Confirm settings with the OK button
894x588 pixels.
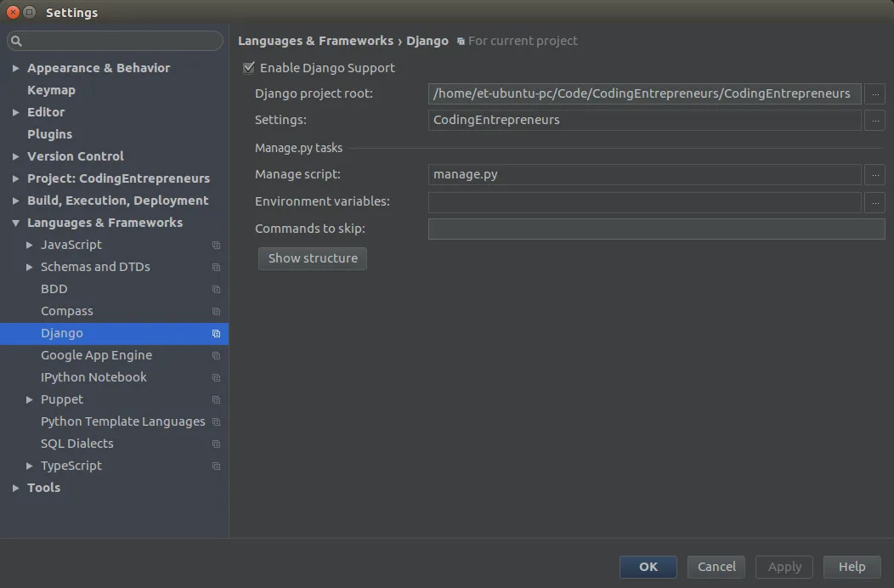tap(648, 567)
